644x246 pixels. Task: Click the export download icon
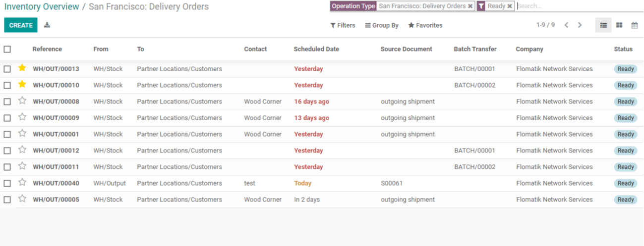pos(47,25)
